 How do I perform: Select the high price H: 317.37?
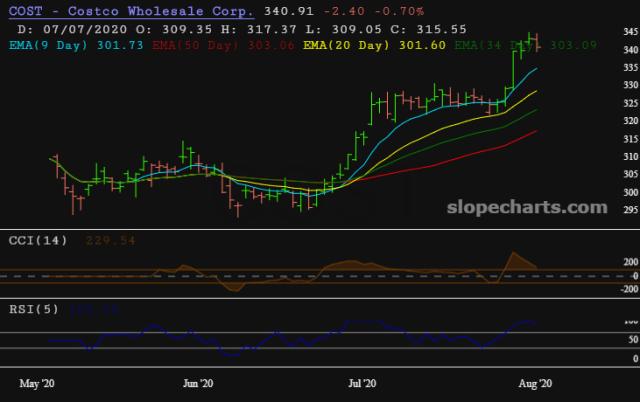click(259, 29)
